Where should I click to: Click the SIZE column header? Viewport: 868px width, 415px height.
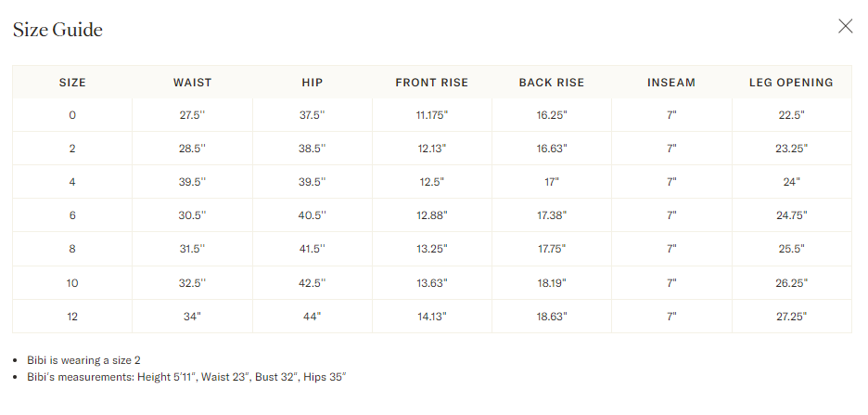(72, 83)
